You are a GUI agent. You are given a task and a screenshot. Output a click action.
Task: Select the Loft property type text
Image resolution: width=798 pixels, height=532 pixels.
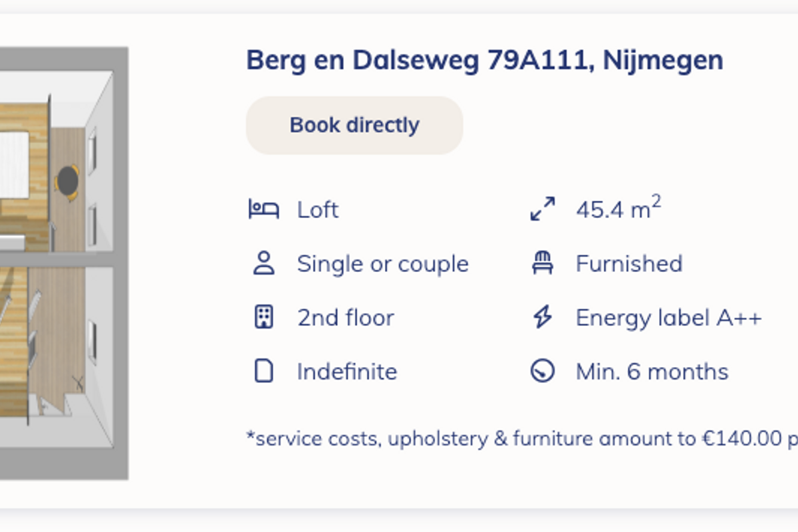click(318, 210)
